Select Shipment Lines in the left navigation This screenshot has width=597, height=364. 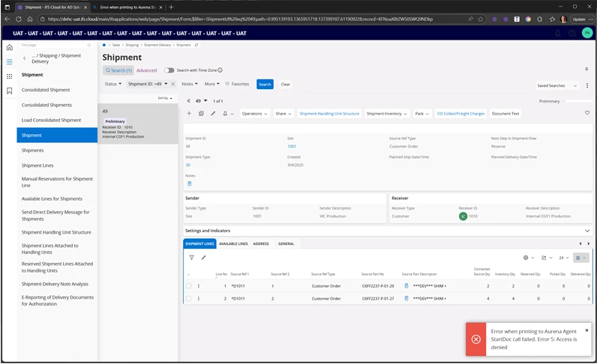tap(37, 166)
